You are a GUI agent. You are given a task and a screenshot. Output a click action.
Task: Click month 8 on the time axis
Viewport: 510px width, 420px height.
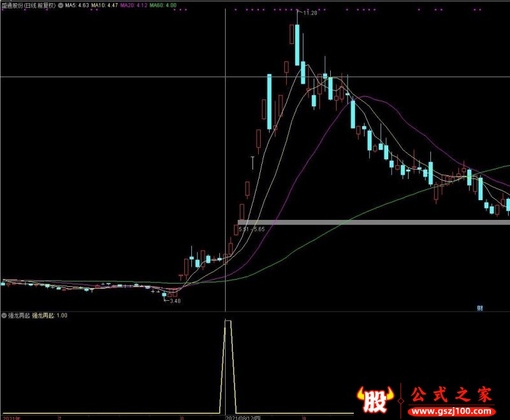[182, 418]
